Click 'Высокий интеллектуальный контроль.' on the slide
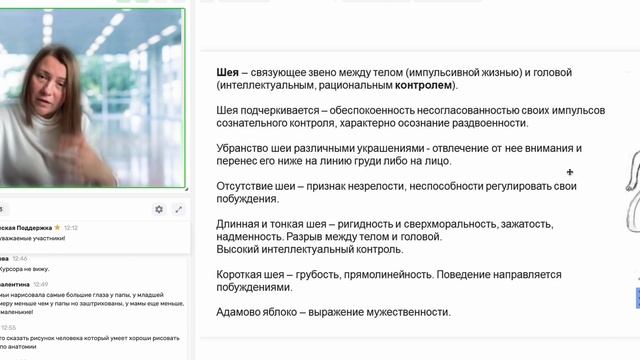The image size is (640, 360). (x=310, y=249)
